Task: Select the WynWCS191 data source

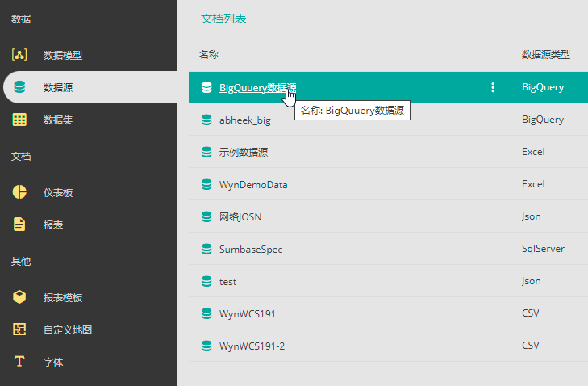Action: coord(247,314)
